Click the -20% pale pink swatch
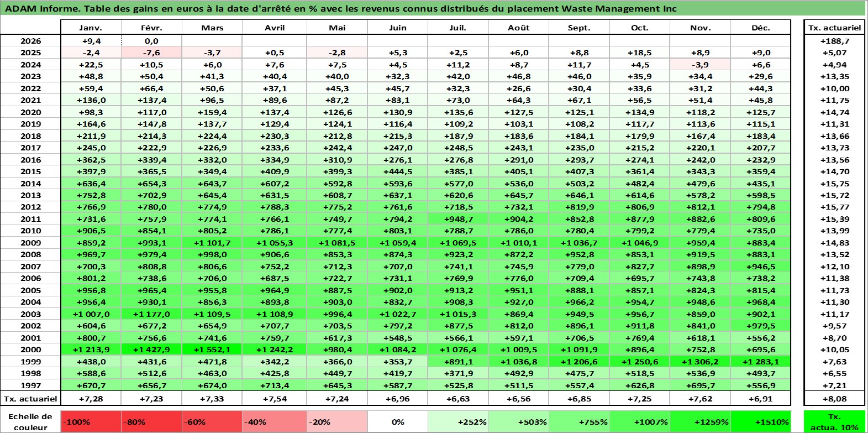The width and height of the screenshot is (868, 433). click(x=336, y=421)
